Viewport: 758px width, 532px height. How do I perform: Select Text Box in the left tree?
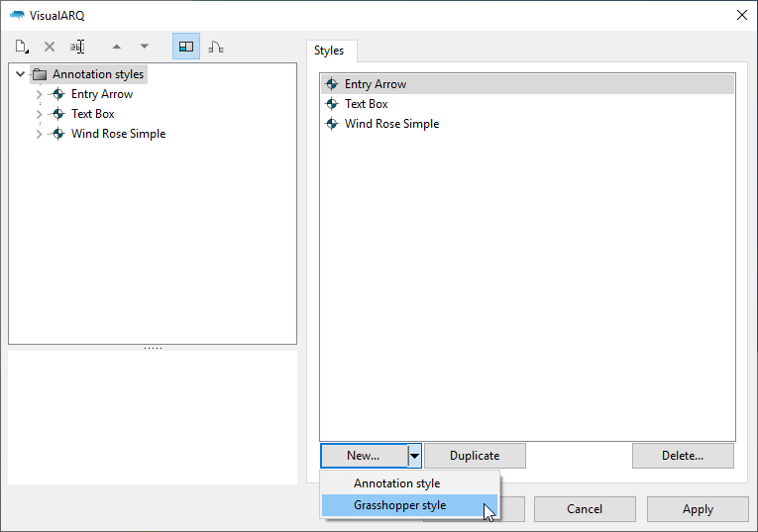point(93,114)
